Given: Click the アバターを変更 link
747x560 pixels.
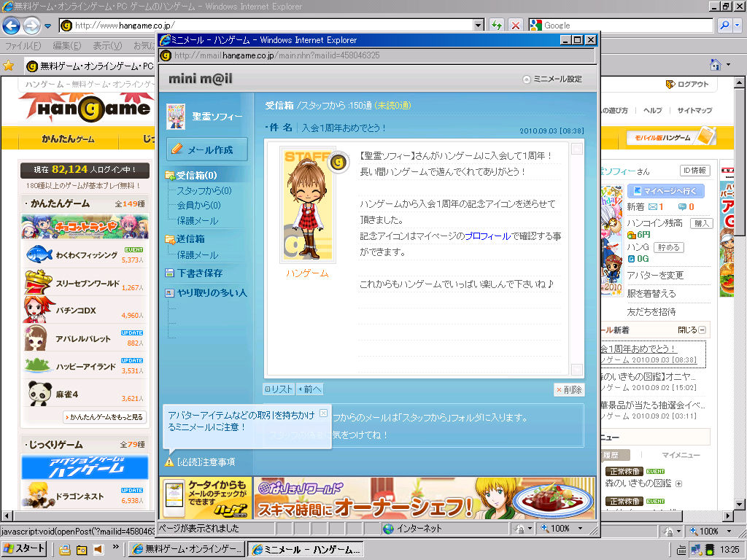Looking at the screenshot, I should coord(655,275).
